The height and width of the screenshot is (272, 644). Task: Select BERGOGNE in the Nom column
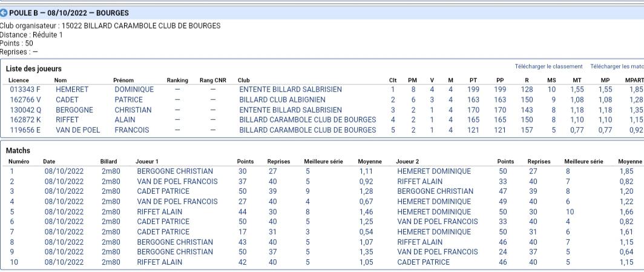point(74,110)
